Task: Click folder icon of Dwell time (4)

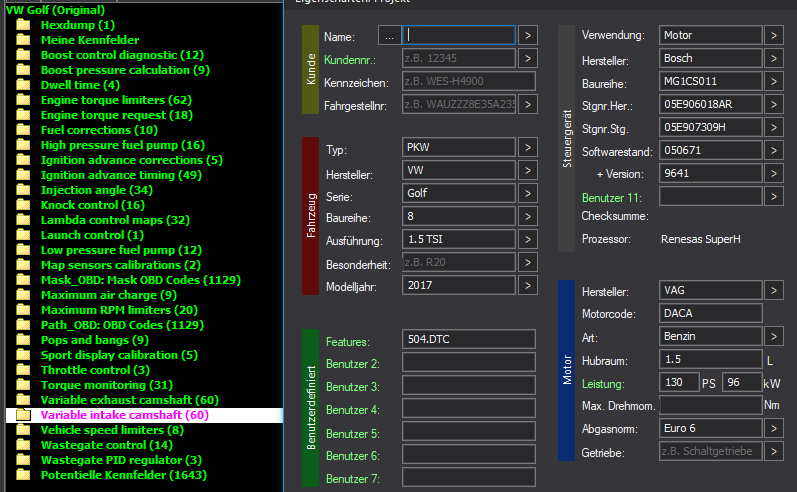Action: (23, 85)
